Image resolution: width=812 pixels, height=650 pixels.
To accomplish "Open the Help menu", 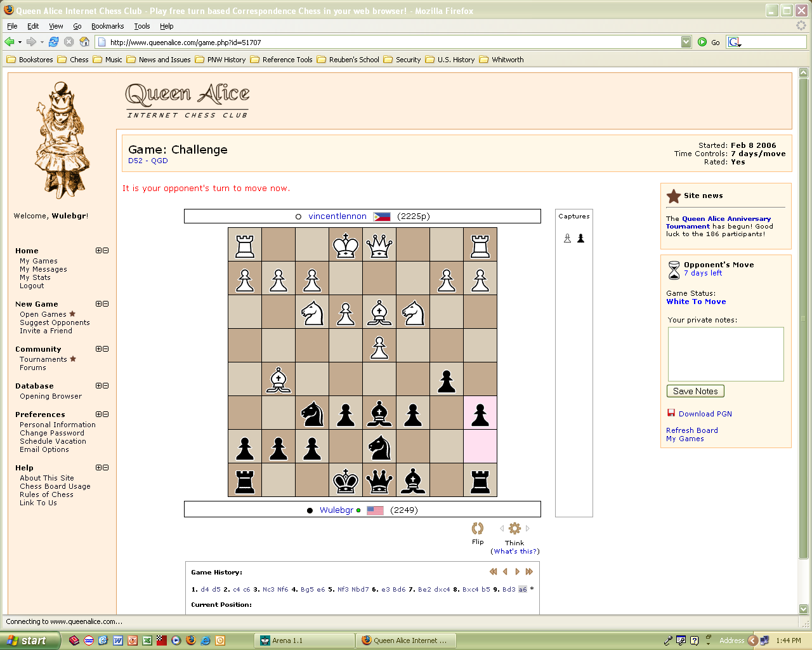I will click(x=166, y=26).
